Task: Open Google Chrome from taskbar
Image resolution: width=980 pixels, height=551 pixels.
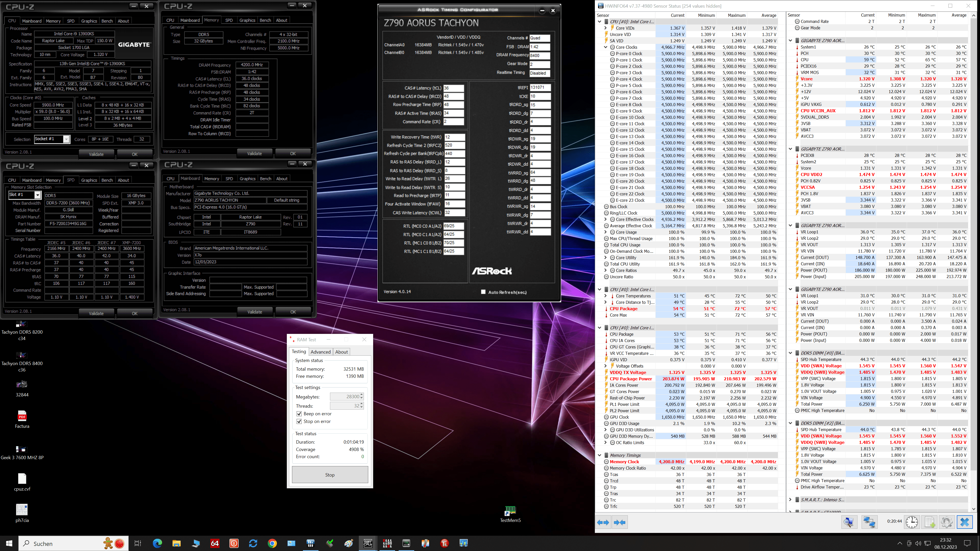Action: [x=272, y=543]
